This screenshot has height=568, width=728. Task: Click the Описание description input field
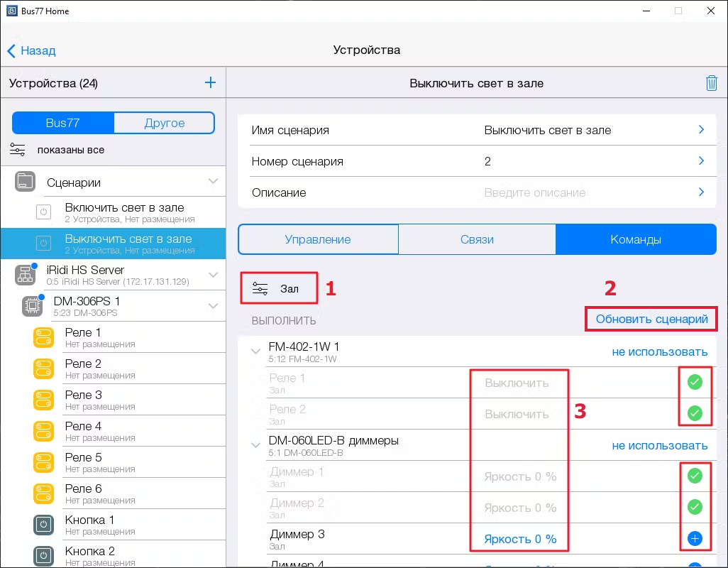pos(535,192)
